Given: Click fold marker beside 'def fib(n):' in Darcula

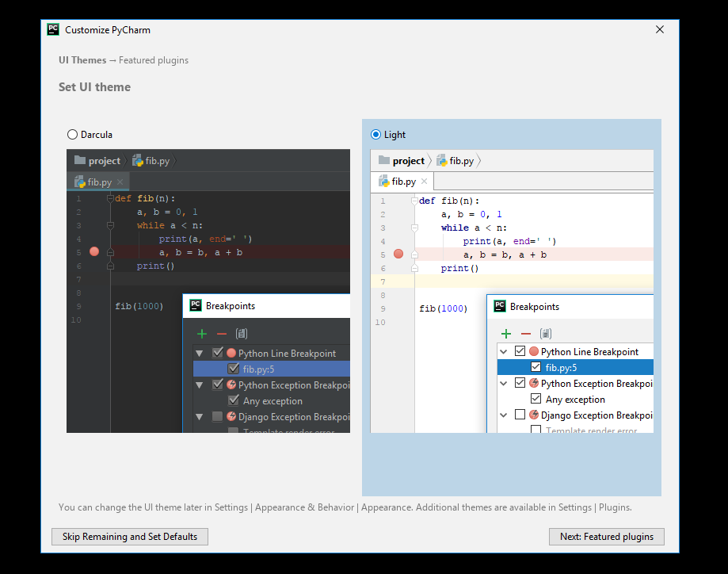Looking at the screenshot, I should (110, 198).
